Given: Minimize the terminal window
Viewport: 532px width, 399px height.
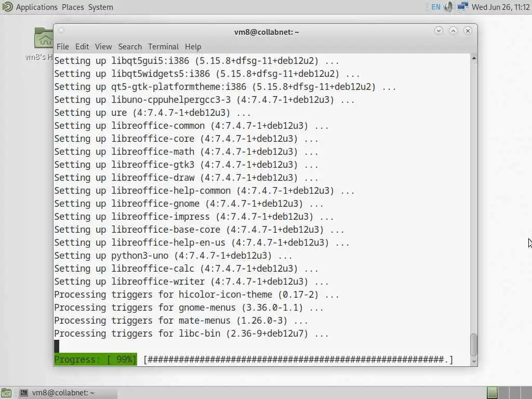Looking at the screenshot, I should click(438, 31).
